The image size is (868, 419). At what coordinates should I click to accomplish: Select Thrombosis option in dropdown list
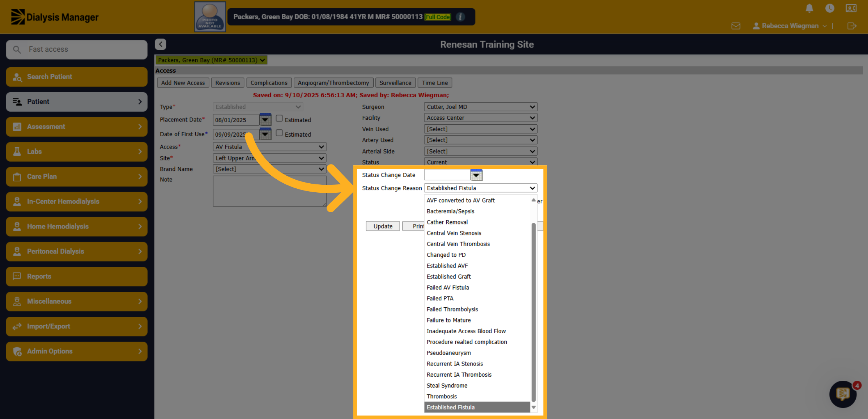pos(477,396)
